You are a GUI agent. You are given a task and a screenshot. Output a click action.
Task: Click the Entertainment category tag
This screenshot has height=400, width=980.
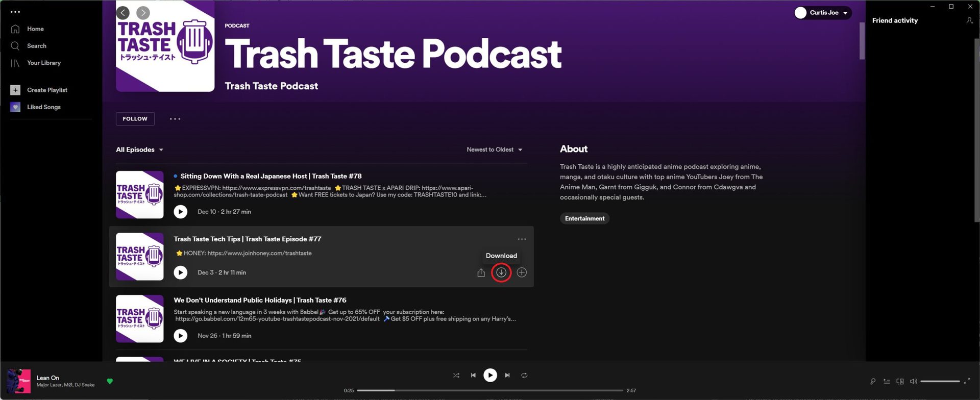click(584, 219)
